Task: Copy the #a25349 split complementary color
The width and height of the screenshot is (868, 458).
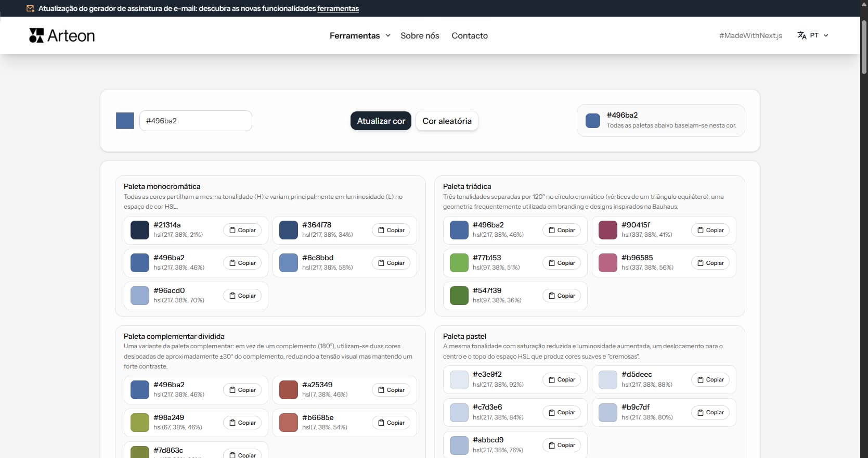Action: [391, 390]
